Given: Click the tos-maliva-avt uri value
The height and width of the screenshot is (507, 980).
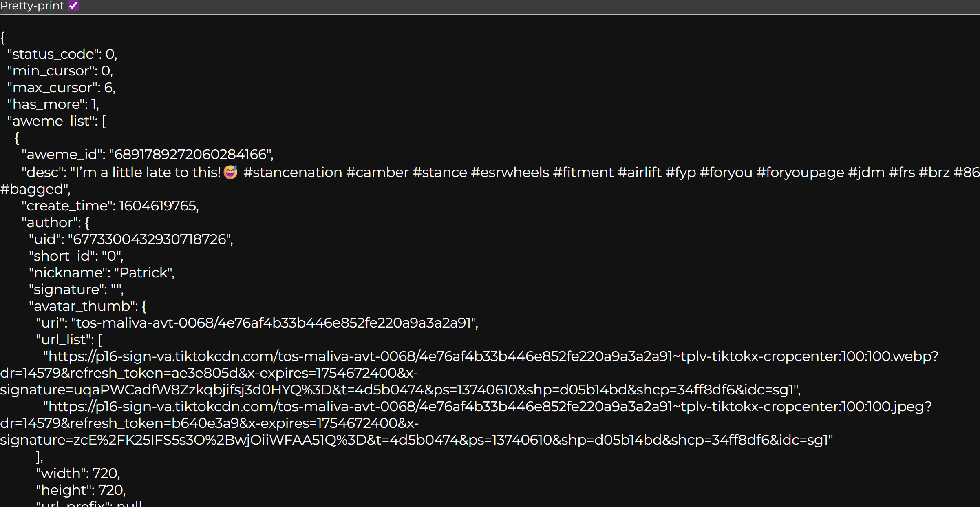Looking at the screenshot, I should click(274, 323).
